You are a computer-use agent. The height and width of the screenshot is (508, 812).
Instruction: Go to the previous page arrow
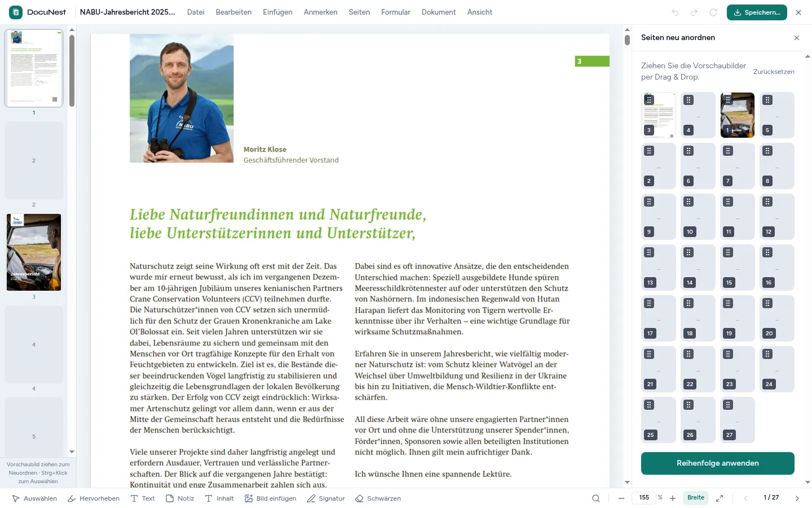[745, 498]
